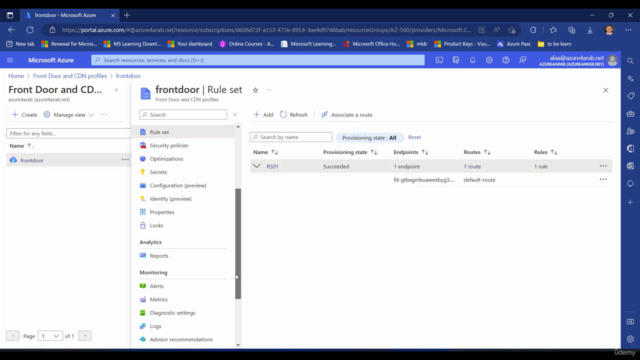Collapse the resource menu sidebar
The height and width of the screenshot is (360, 640).
(x=235, y=115)
